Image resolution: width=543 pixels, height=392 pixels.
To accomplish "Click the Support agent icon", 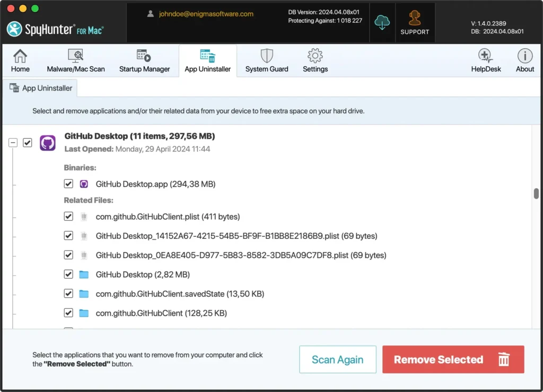I will 415,19.
